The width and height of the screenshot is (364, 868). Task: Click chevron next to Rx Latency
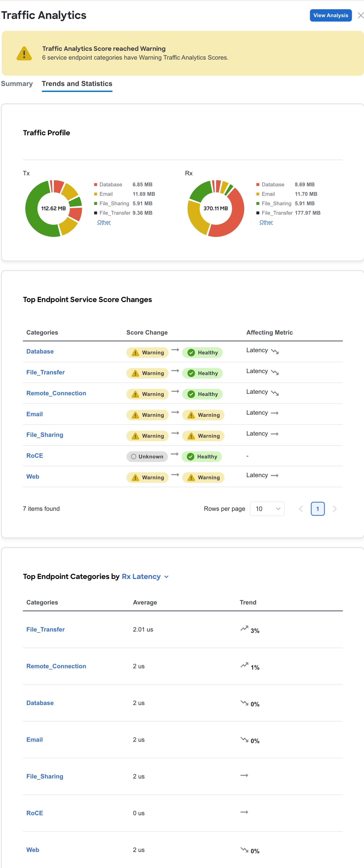coord(166,577)
